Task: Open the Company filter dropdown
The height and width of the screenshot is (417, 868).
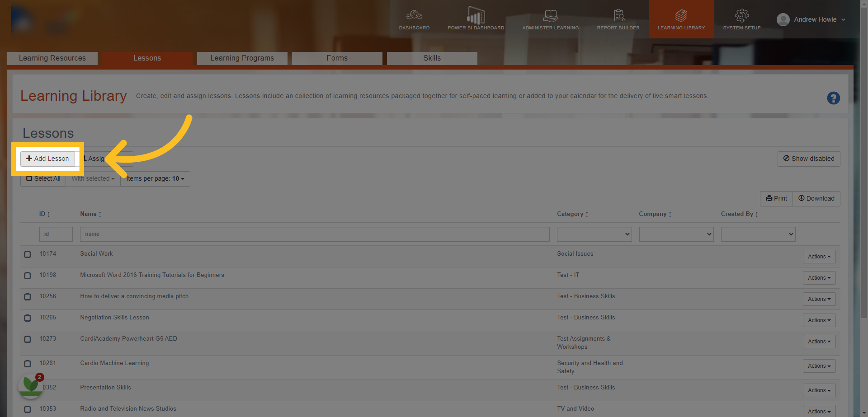Action: coord(676,234)
